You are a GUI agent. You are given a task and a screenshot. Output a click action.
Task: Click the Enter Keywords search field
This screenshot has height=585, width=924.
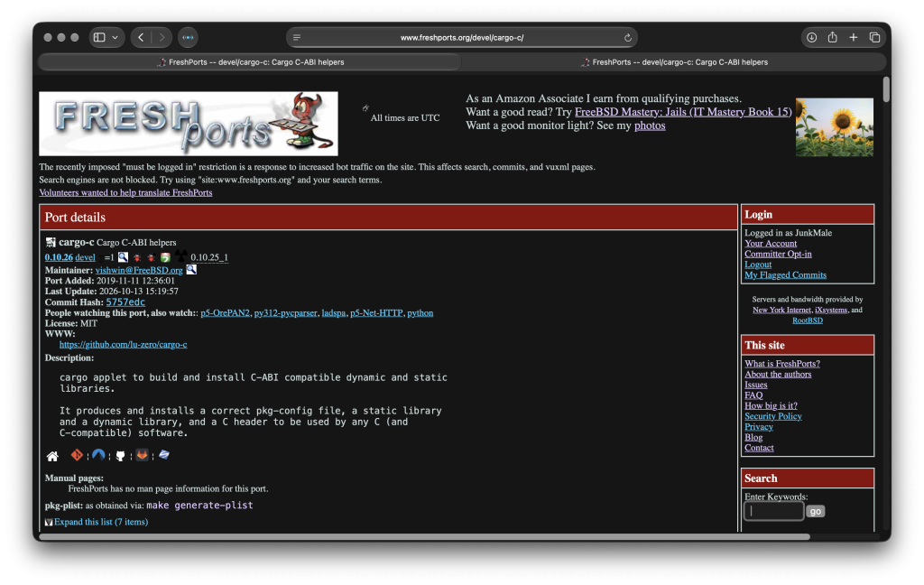[x=773, y=511]
